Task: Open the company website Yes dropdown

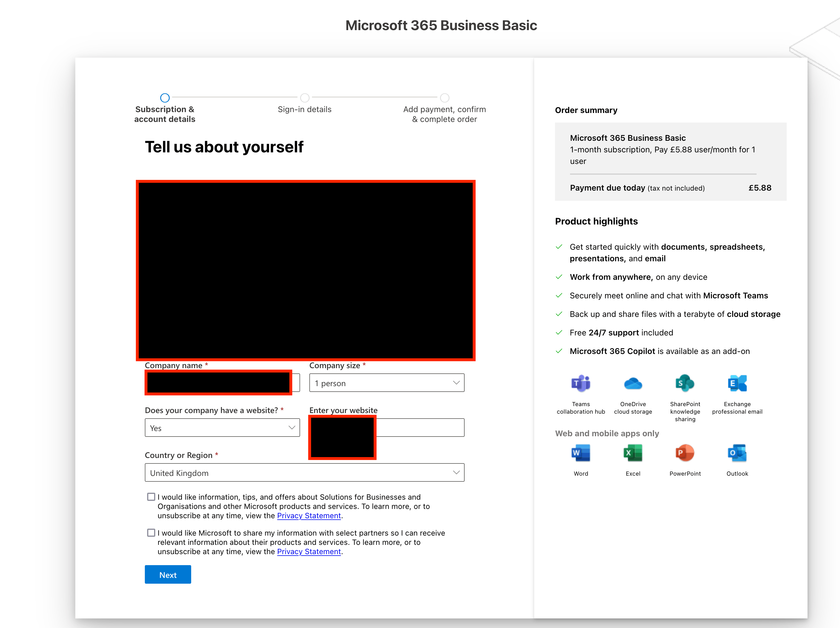Action: pyautogui.click(x=222, y=428)
